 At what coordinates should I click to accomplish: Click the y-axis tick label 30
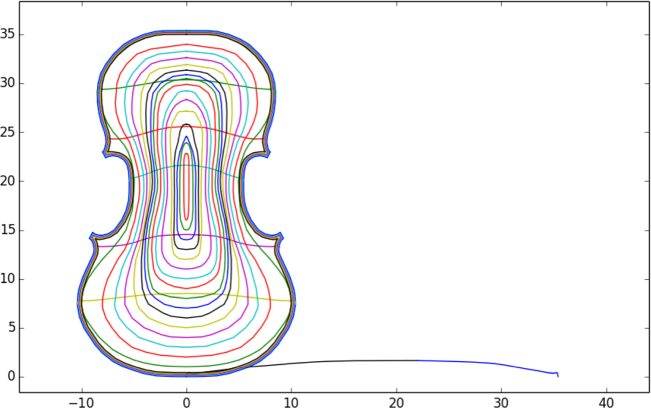(9, 83)
